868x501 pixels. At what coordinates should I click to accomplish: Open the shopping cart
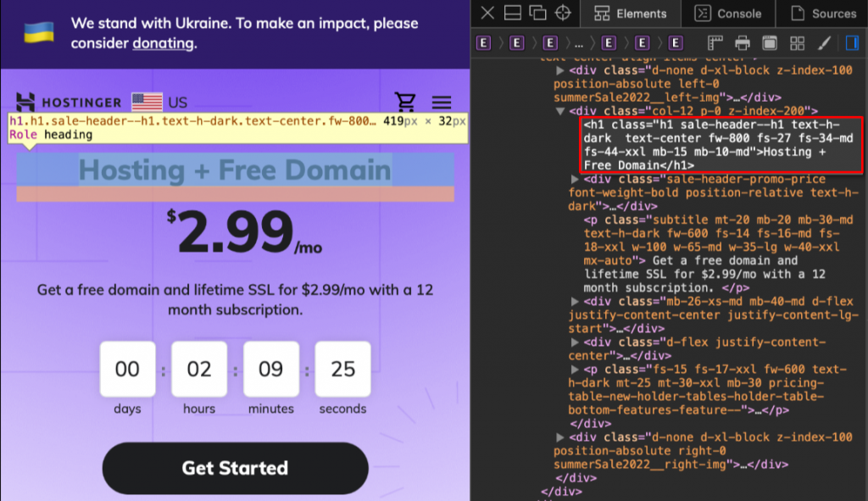coord(406,101)
